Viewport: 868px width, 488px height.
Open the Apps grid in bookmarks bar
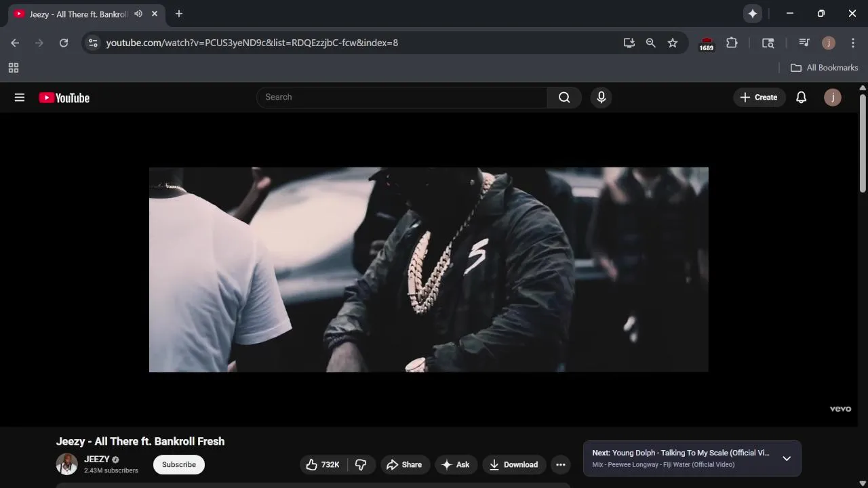pos(14,68)
